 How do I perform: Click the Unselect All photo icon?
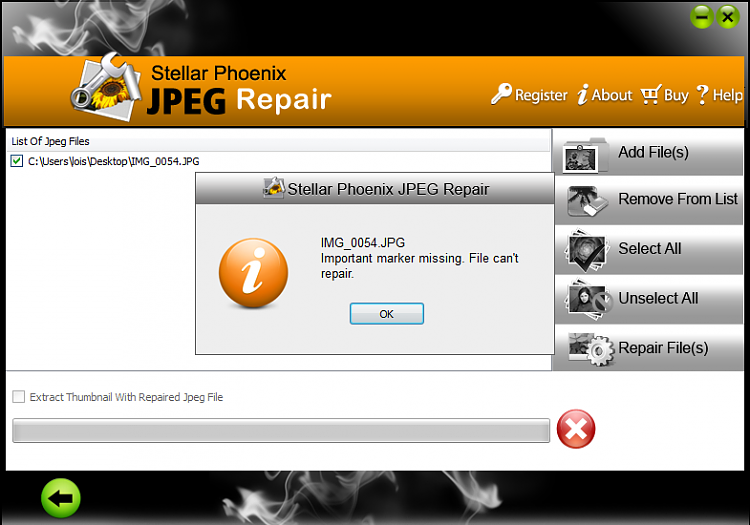coord(588,300)
